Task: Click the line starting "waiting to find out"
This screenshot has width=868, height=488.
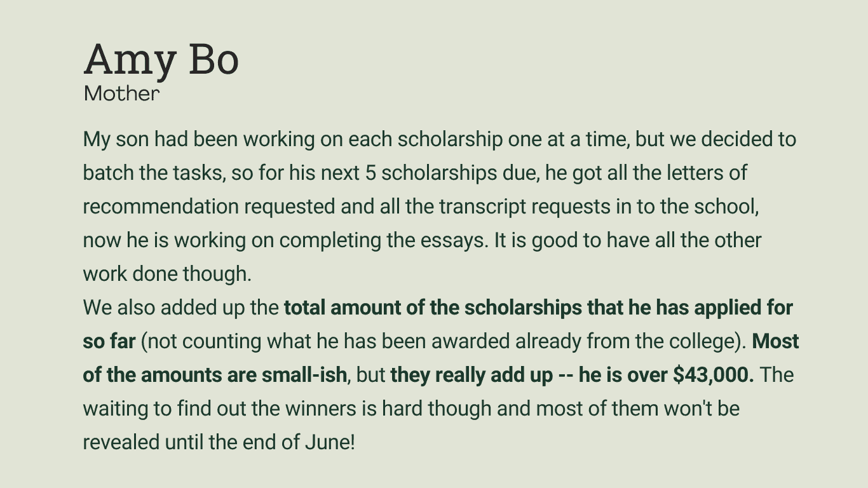Action: point(411,409)
